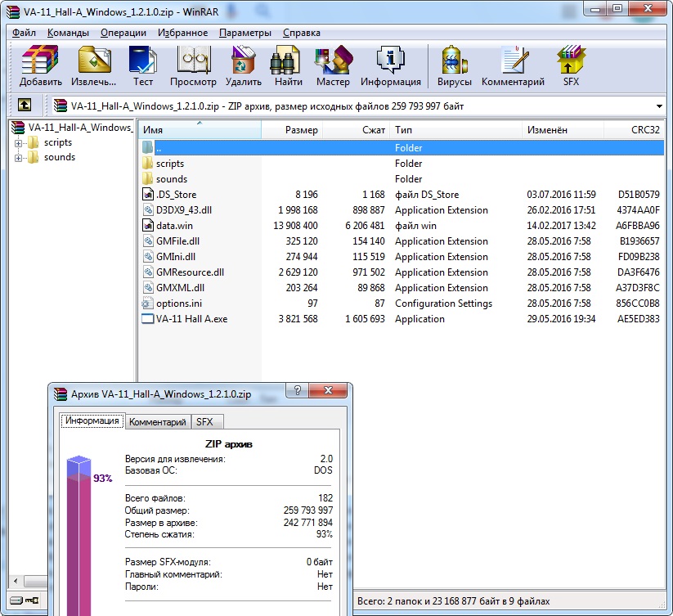This screenshot has width=673, height=616.
Task: Click the help question mark button in dialog
Action: tap(298, 390)
